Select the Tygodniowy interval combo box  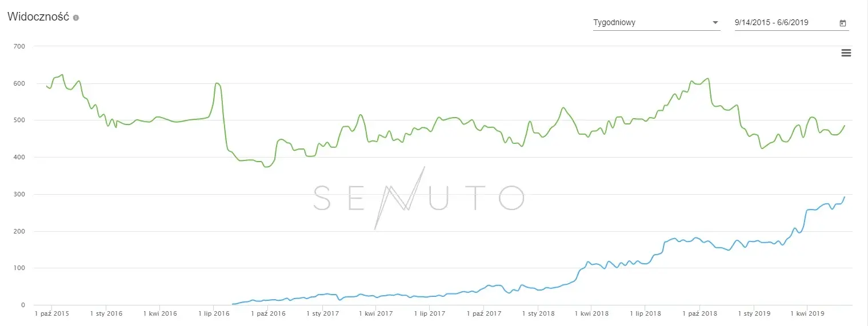click(657, 23)
